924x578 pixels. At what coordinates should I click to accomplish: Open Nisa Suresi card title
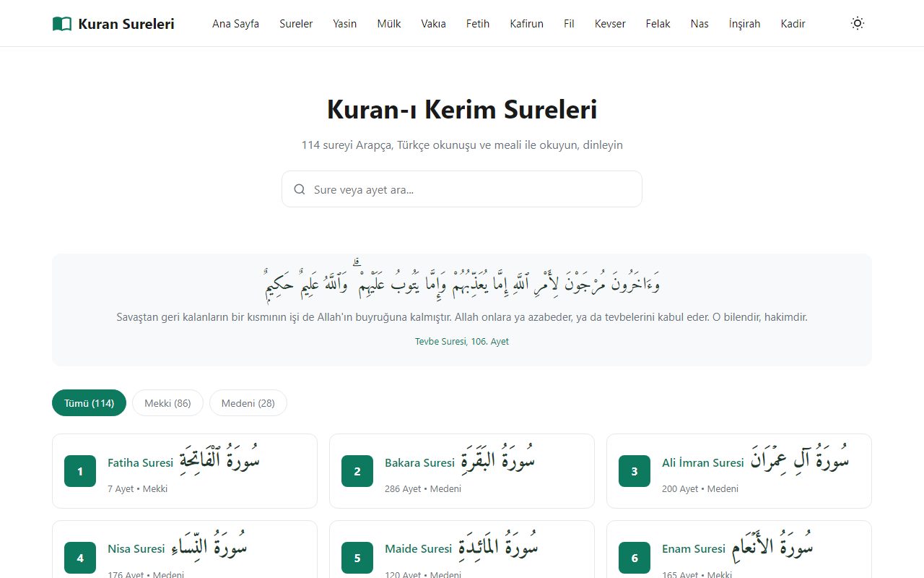(x=136, y=548)
